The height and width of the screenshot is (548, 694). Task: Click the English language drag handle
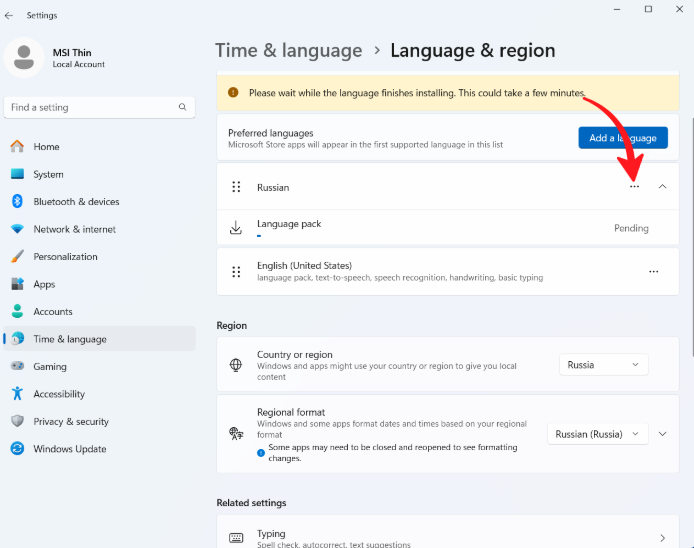pyautogui.click(x=236, y=271)
